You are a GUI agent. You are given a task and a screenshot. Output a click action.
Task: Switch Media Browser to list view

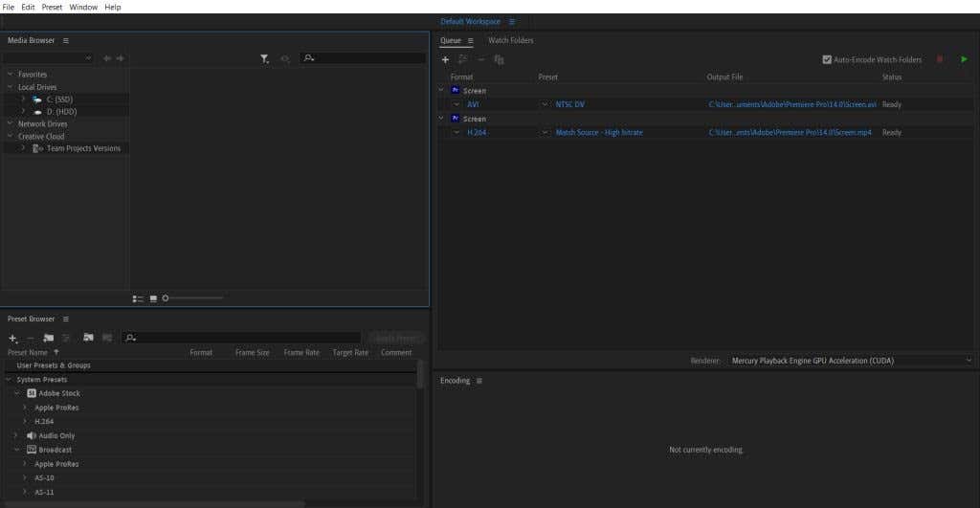[138, 298]
